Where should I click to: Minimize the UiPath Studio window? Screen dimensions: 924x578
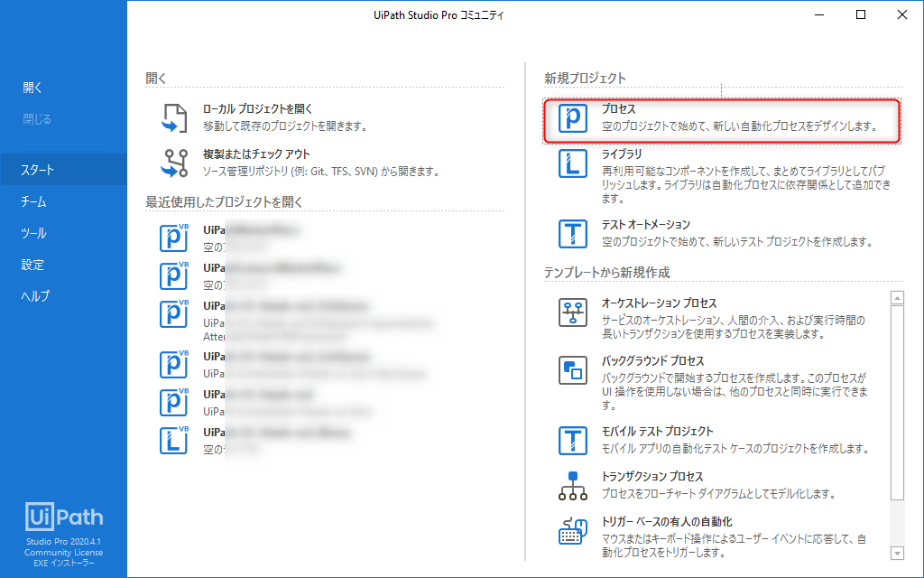(819, 14)
